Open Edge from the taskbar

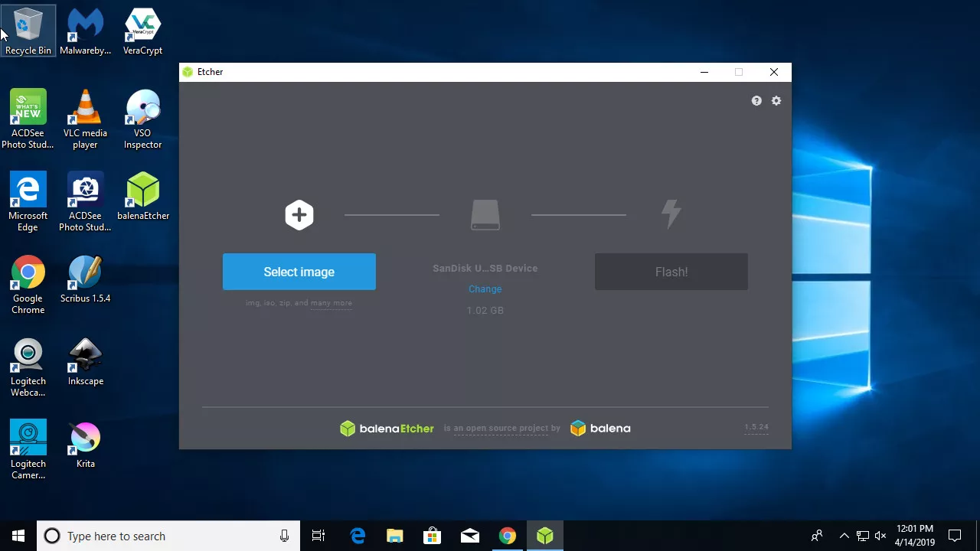358,536
